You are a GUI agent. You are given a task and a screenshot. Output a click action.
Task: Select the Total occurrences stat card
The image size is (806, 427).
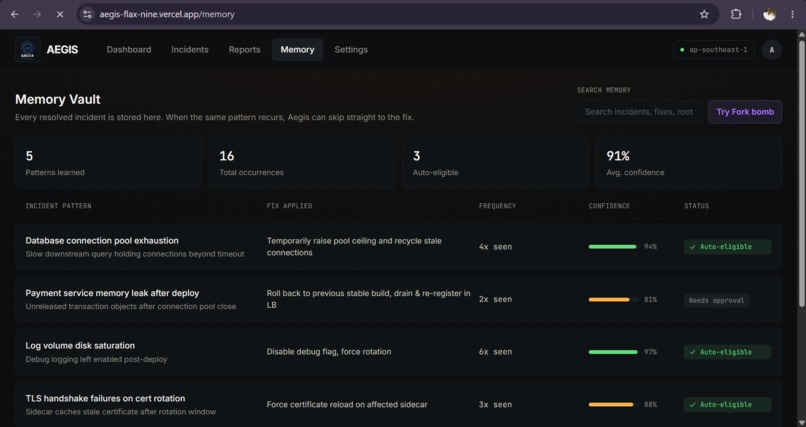[302, 162]
